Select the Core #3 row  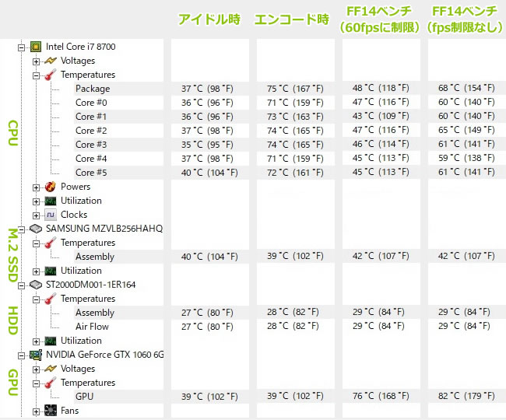[118, 145]
